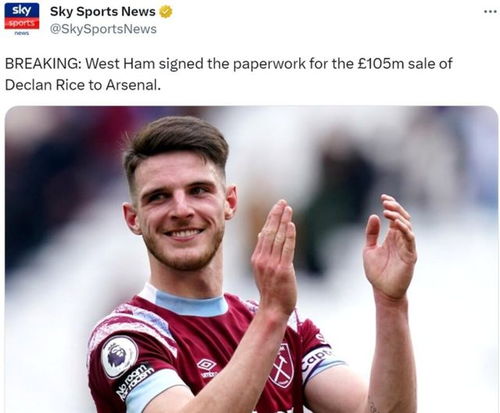Click the Premier League sleeve badge in photo
This screenshot has width=500, height=413.
click(x=120, y=357)
